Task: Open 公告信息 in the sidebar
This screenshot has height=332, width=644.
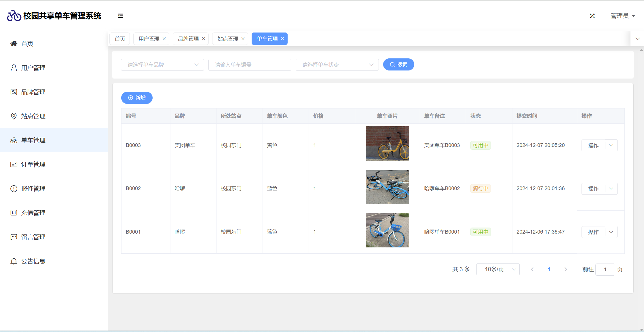Action: coord(33,261)
